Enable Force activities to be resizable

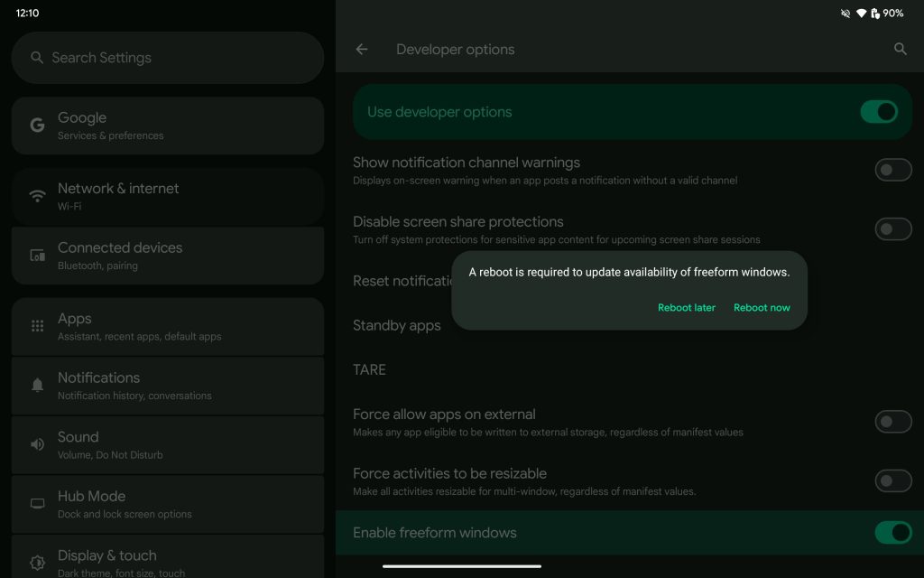(x=893, y=480)
